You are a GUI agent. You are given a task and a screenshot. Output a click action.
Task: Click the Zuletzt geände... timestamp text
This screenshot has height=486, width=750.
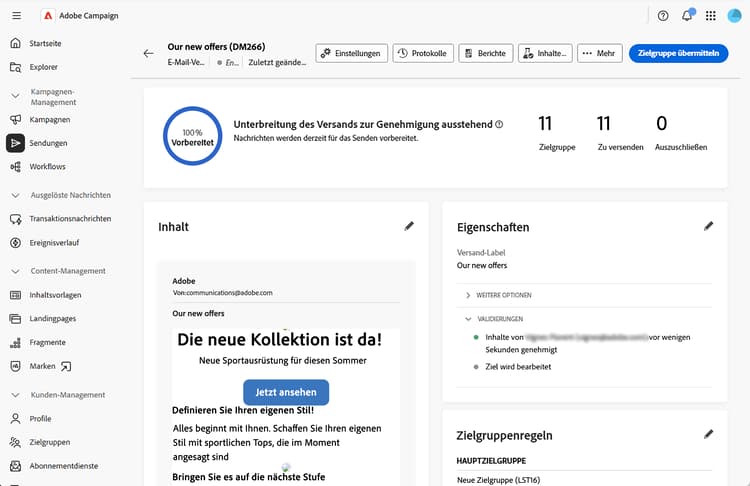click(277, 63)
